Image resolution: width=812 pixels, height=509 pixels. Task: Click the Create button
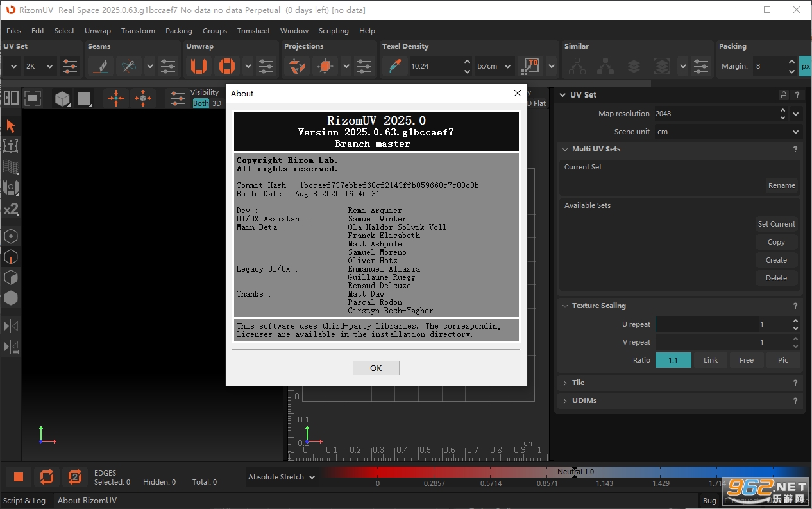pos(776,260)
